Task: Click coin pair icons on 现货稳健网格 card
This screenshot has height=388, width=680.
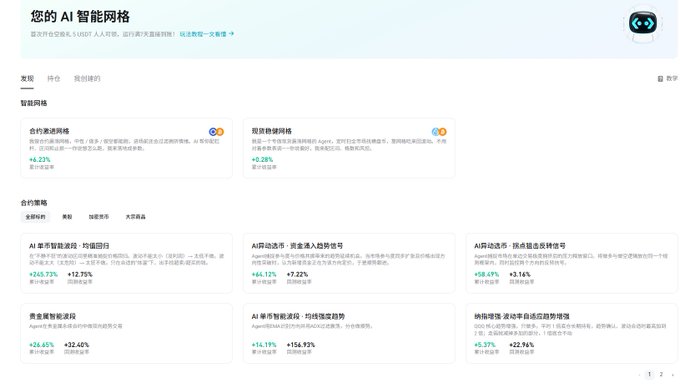Action: [439, 132]
